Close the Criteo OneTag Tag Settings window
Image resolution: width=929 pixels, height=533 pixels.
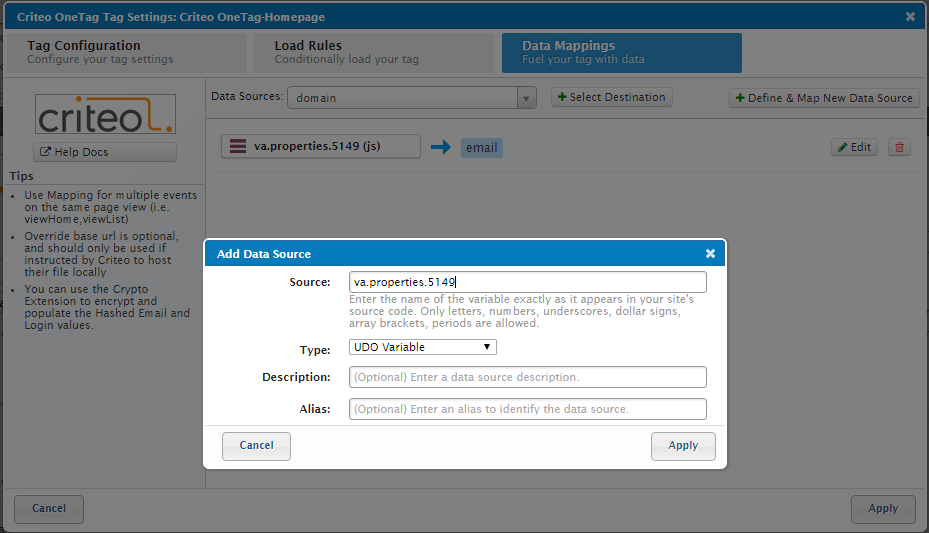tap(910, 17)
